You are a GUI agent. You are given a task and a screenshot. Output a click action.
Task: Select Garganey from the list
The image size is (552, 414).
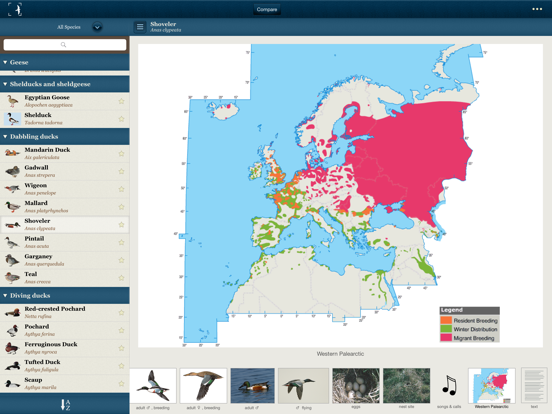pos(65,260)
